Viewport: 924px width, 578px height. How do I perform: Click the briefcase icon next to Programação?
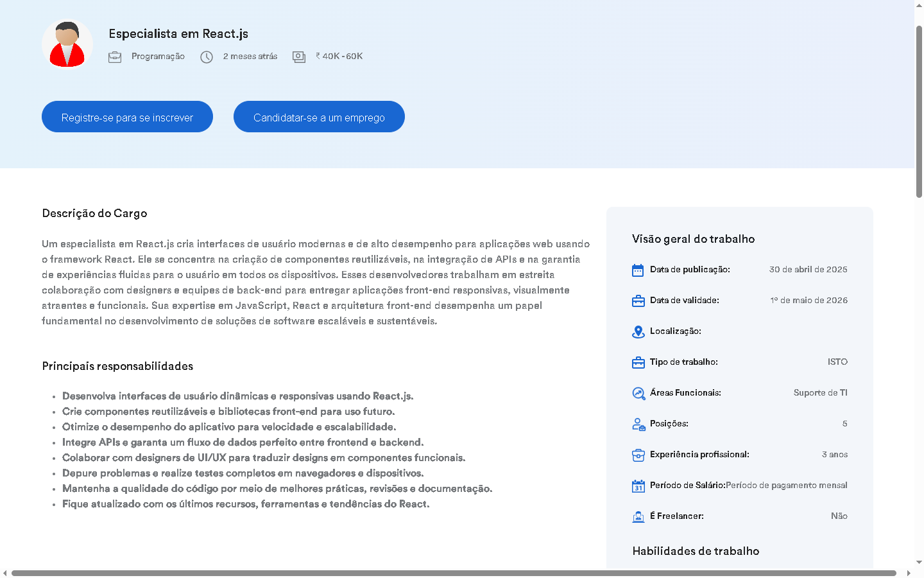click(115, 57)
